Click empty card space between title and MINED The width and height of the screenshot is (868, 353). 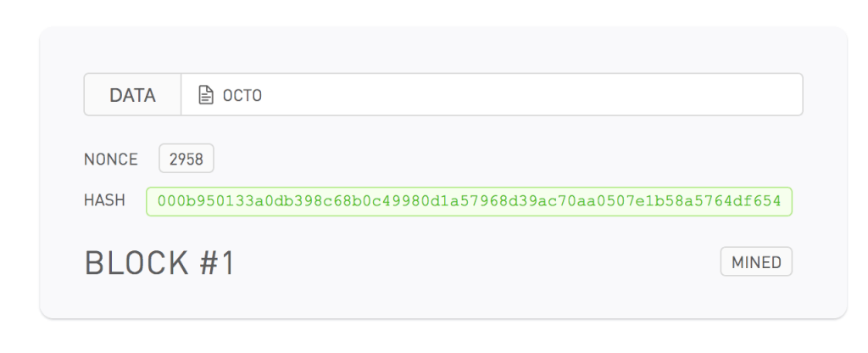point(475,264)
